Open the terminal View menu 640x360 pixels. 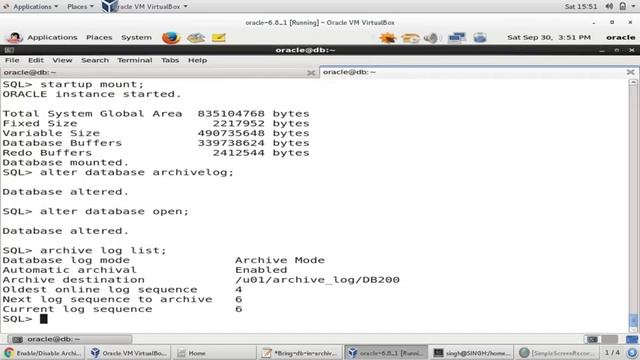pyautogui.click(x=62, y=60)
